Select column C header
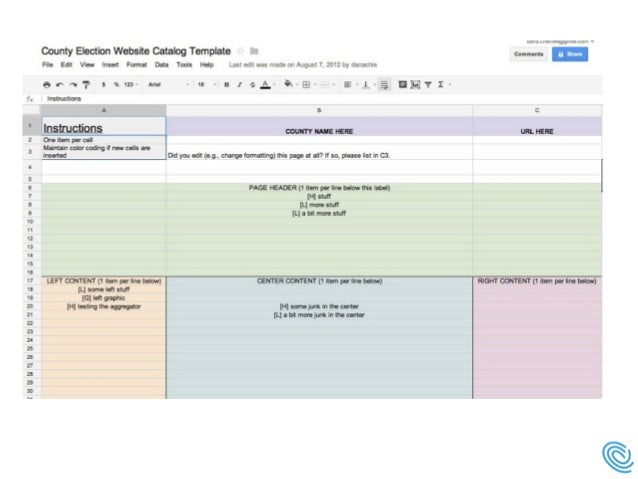This screenshot has height=479, width=638. tap(537, 110)
